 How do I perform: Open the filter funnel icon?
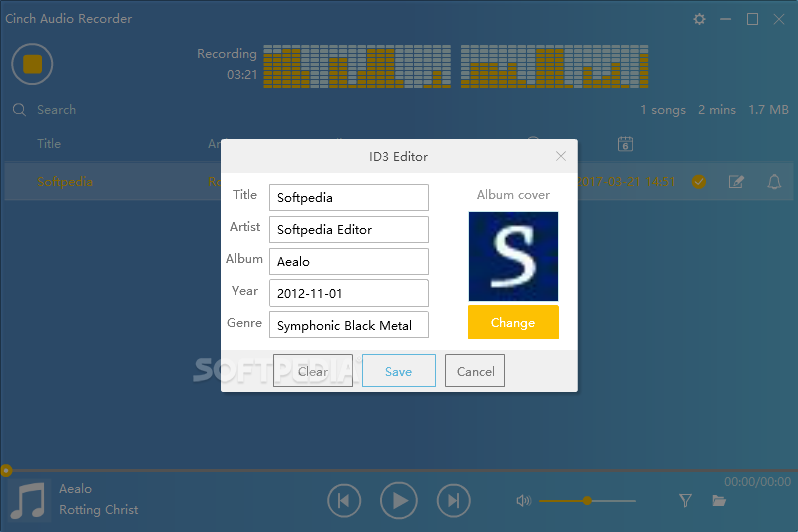click(686, 500)
